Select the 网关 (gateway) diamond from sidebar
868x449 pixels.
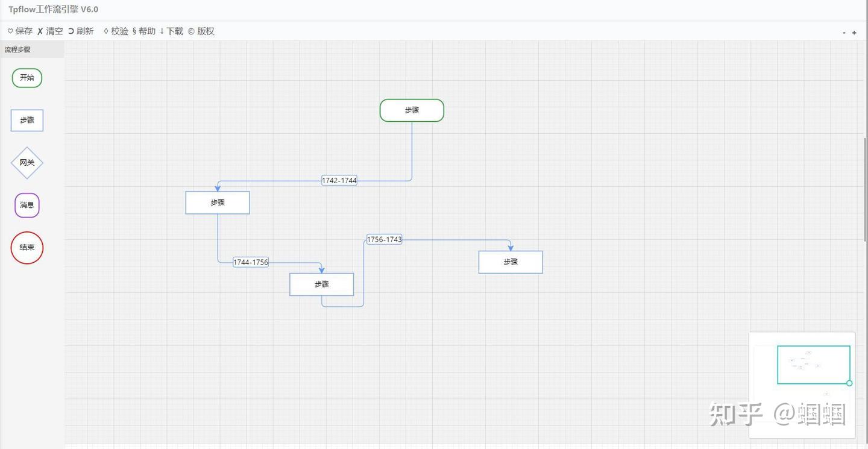(x=27, y=162)
